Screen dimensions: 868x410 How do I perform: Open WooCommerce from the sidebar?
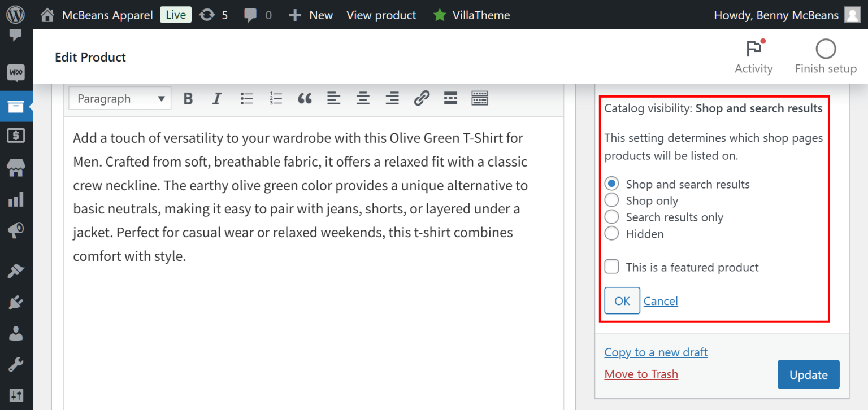click(x=15, y=73)
